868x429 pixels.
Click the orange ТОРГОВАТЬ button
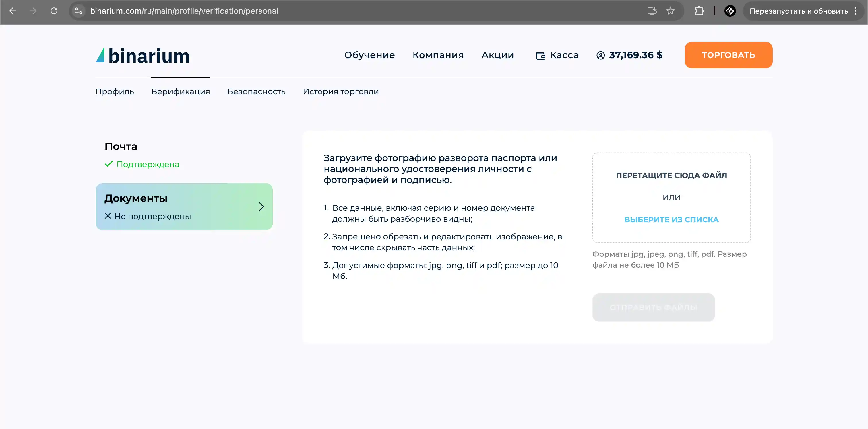728,55
